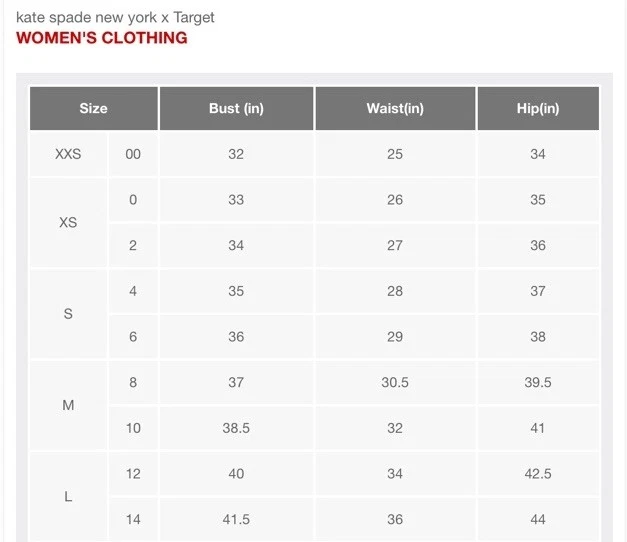Click the 42.5 hip measurement cell
This screenshot has height=542, width=627.
coord(538,473)
